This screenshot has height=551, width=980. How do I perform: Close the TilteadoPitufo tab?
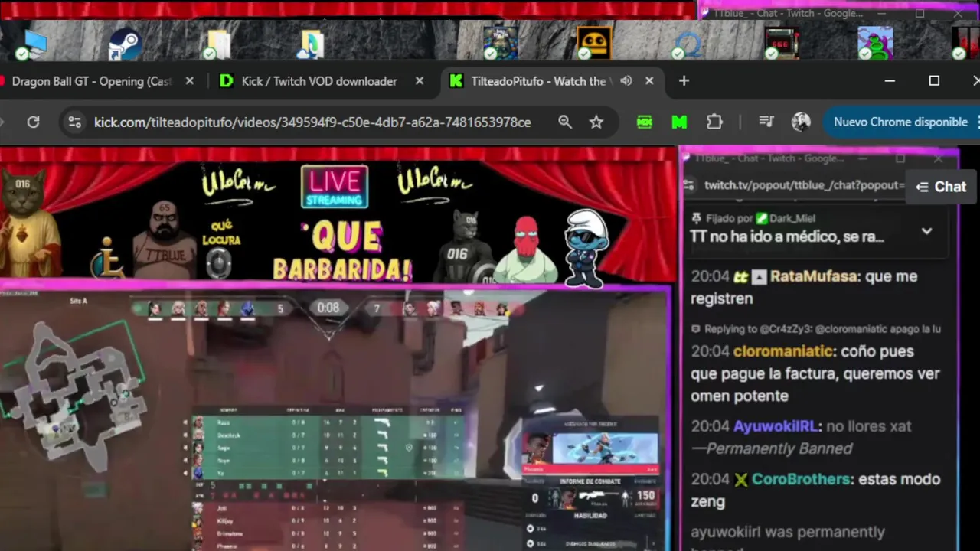[x=649, y=80]
